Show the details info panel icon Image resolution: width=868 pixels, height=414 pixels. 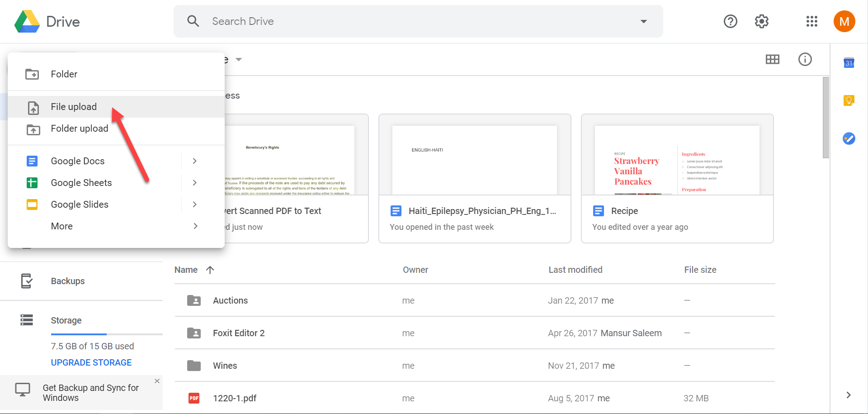point(805,59)
